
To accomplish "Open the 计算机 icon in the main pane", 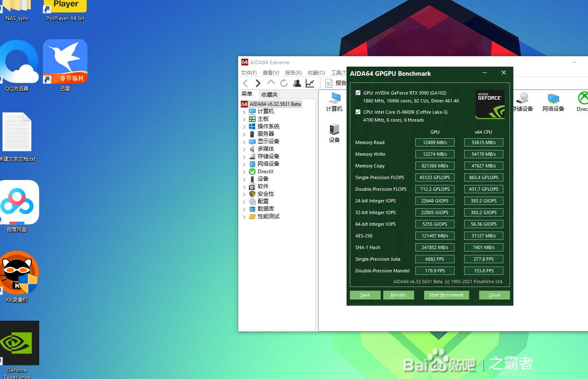I will (x=334, y=102).
